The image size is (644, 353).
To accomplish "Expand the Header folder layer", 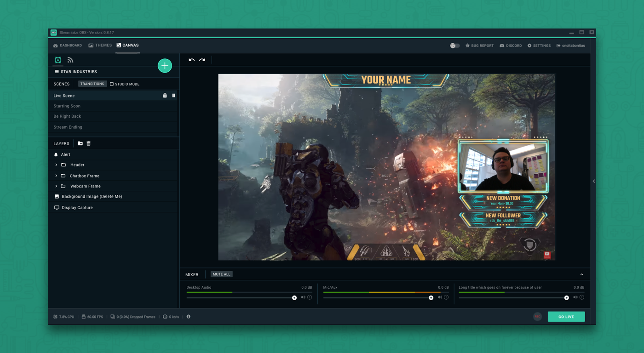I will click(56, 165).
